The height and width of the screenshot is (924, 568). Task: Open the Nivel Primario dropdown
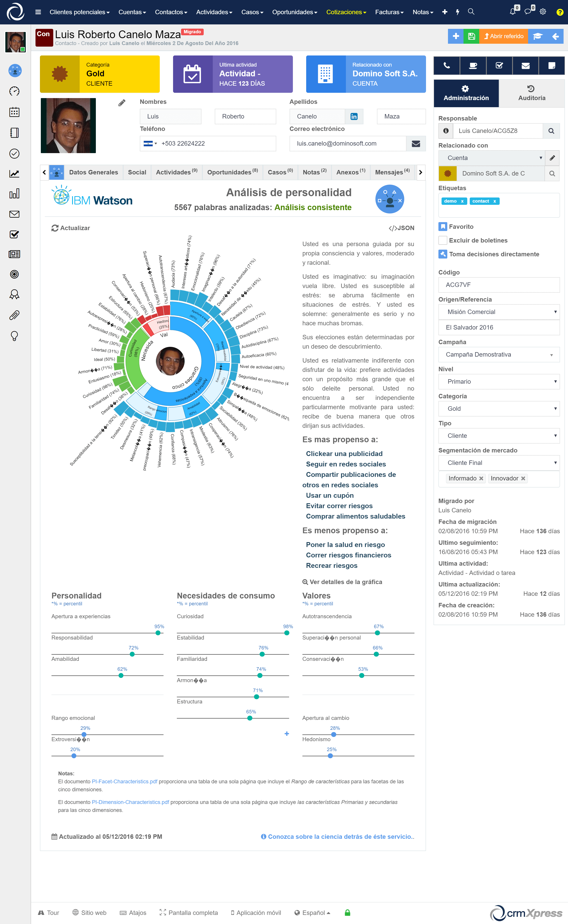click(499, 381)
